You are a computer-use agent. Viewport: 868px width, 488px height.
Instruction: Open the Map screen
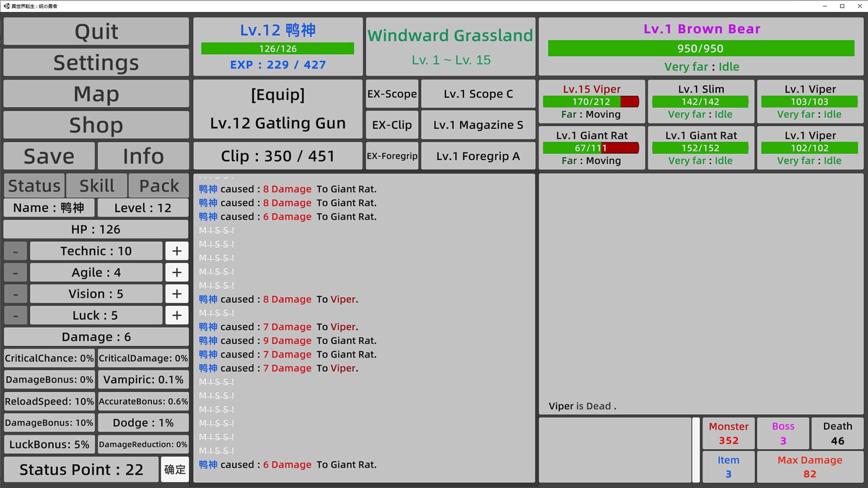(x=96, y=94)
